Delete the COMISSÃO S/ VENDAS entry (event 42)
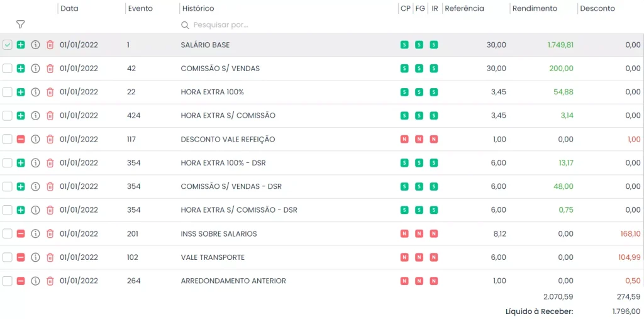 50,69
